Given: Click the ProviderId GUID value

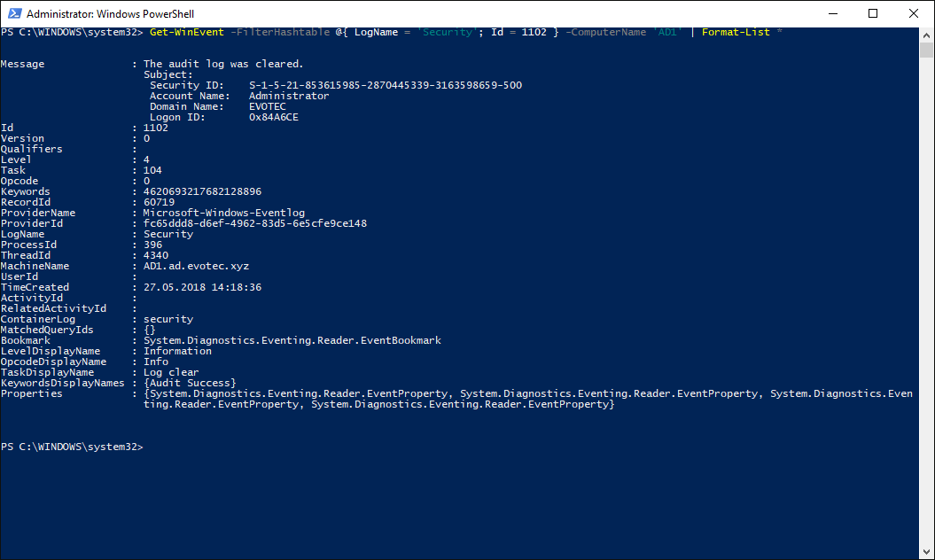Looking at the screenshot, I should pyautogui.click(x=255, y=223).
